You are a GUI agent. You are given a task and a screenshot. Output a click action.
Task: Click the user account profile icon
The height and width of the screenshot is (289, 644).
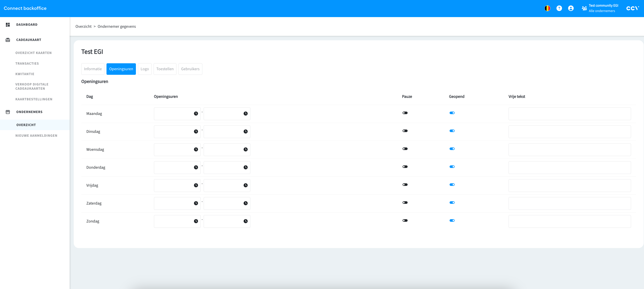(571, 8)
